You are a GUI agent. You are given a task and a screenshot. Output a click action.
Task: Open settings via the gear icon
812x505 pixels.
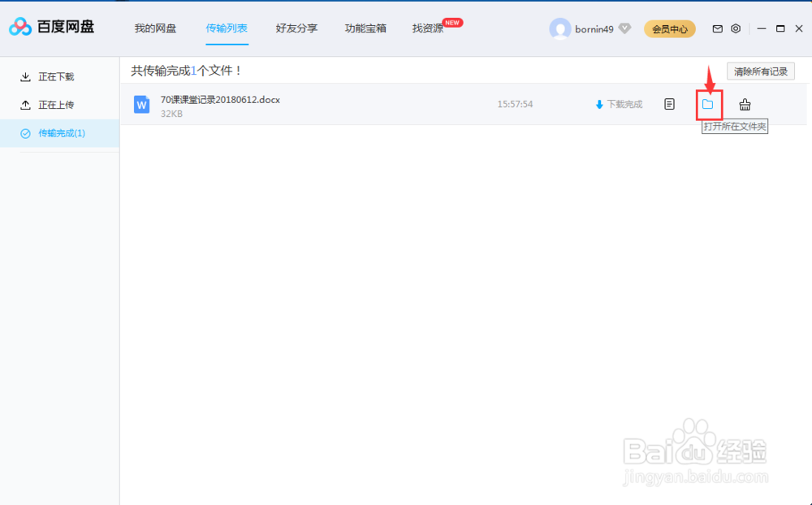736,28
